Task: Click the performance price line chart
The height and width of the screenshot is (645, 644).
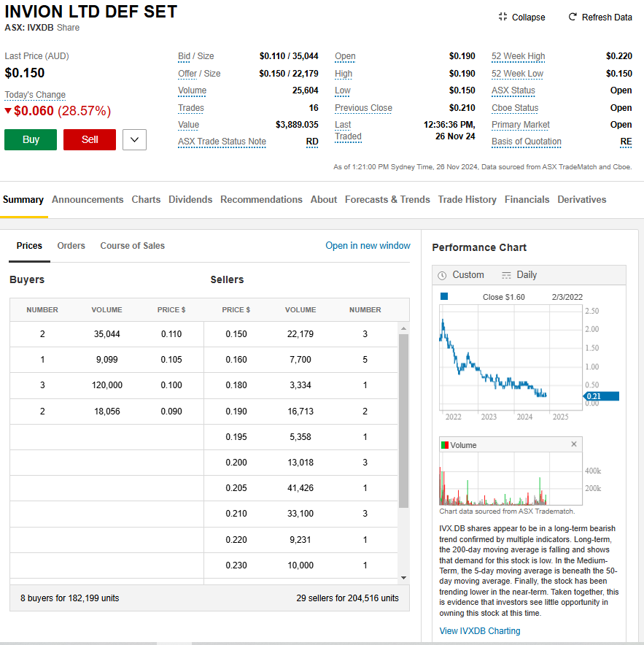Action: tap(511, 358)
